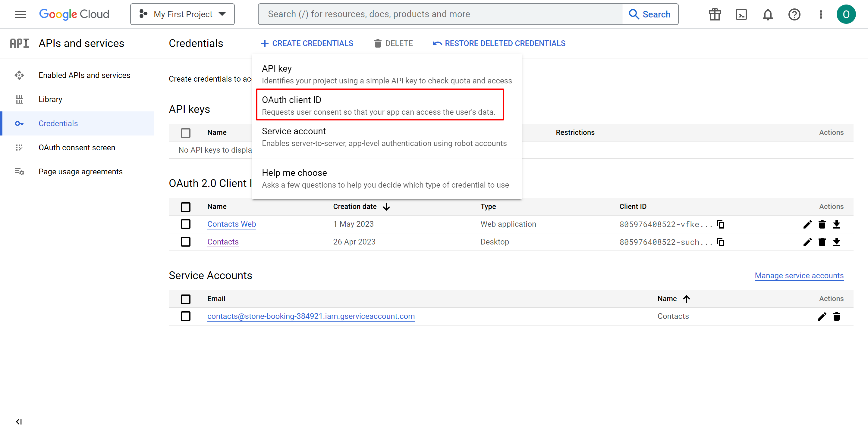
Task: Open the Contacts client link
Action: pyautogui.click(x=223, y=242)
